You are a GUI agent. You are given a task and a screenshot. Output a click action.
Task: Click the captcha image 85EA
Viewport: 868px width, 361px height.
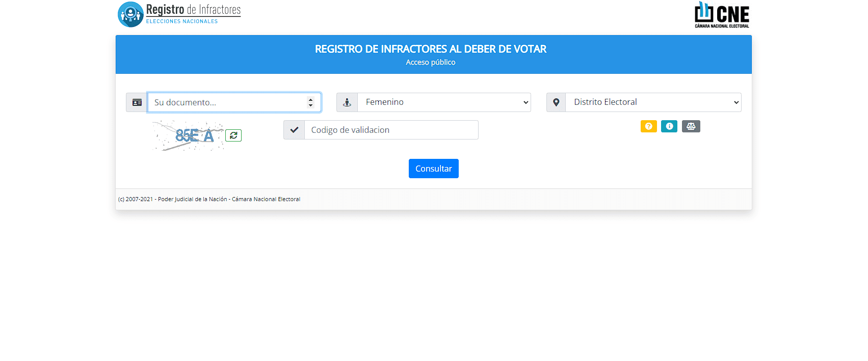point(188,135)
